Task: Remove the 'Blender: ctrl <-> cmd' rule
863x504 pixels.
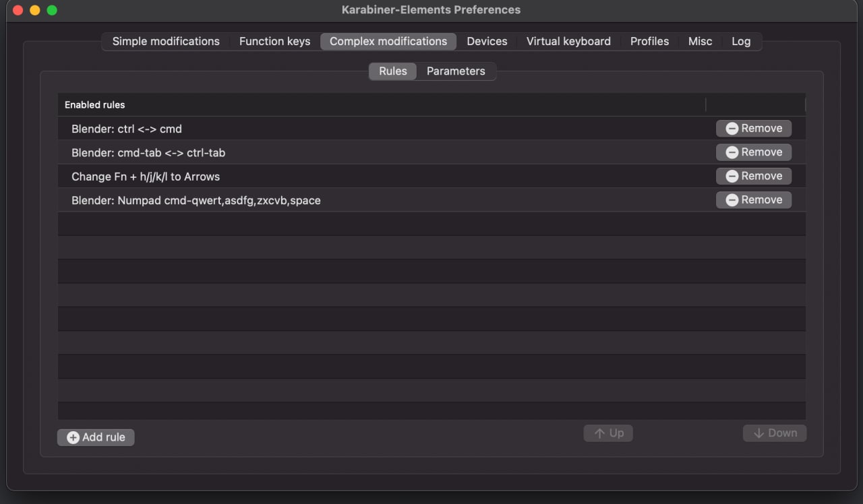Action: coord(754,128)
